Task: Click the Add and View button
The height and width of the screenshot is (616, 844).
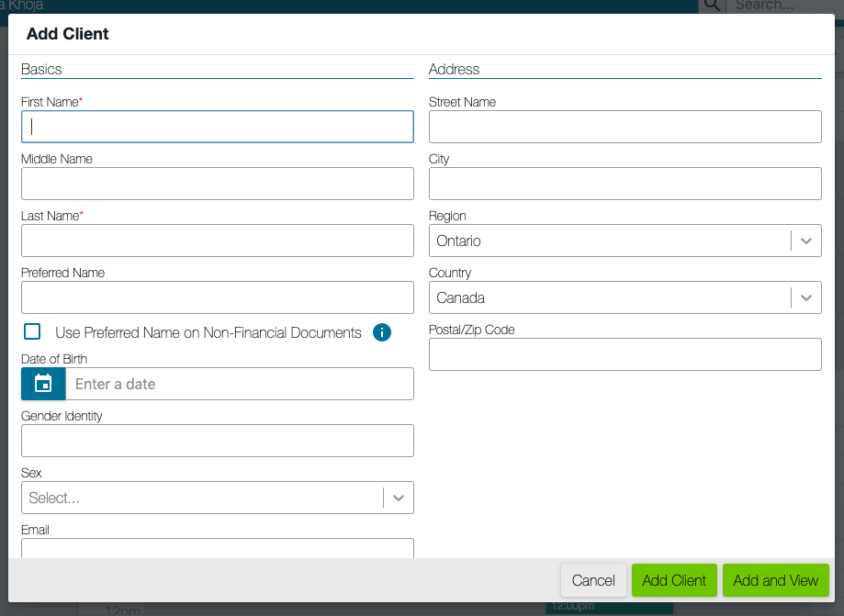Action: pos(775,580)
